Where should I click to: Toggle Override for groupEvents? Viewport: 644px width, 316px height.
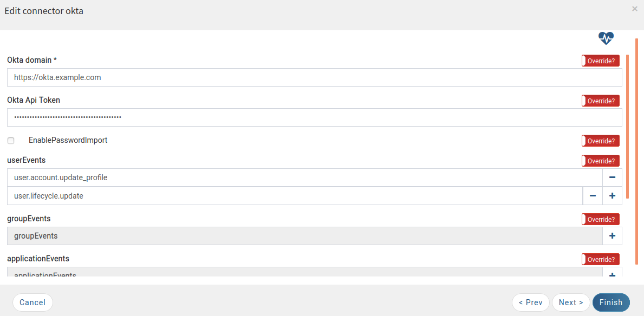pos(601,219)
